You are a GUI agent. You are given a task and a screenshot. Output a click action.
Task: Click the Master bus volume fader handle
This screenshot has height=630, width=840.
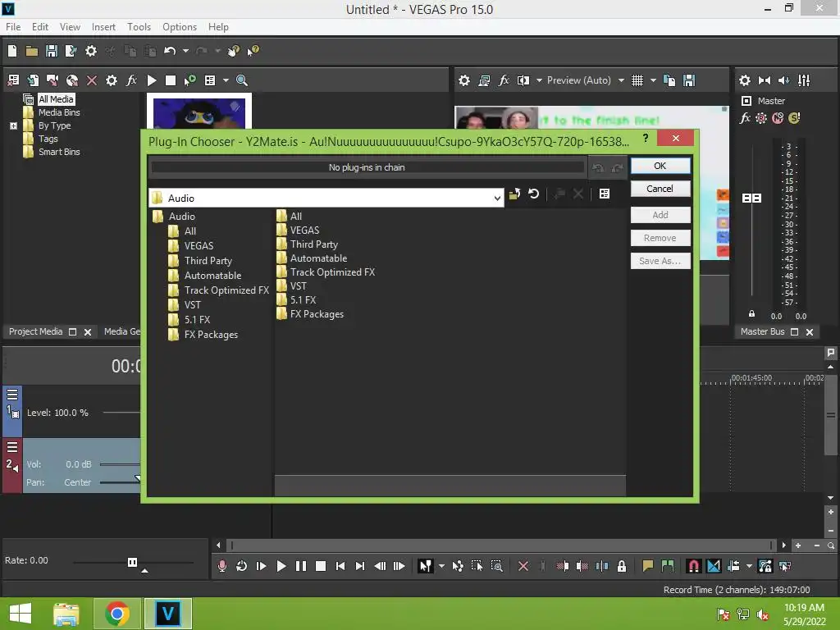[x=751, y=199]
